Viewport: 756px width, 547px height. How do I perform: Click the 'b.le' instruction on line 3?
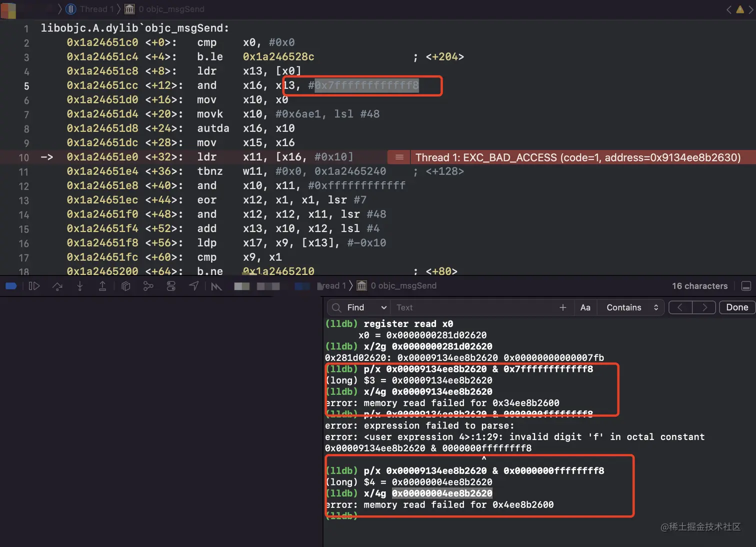pyautogui.click(x=210, y=56)
